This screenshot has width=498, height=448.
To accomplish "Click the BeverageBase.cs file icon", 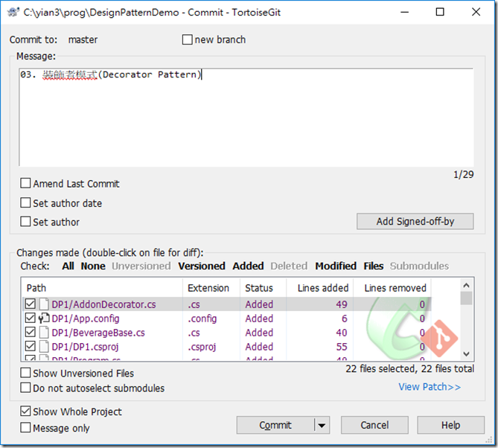I will pos(44,333).
